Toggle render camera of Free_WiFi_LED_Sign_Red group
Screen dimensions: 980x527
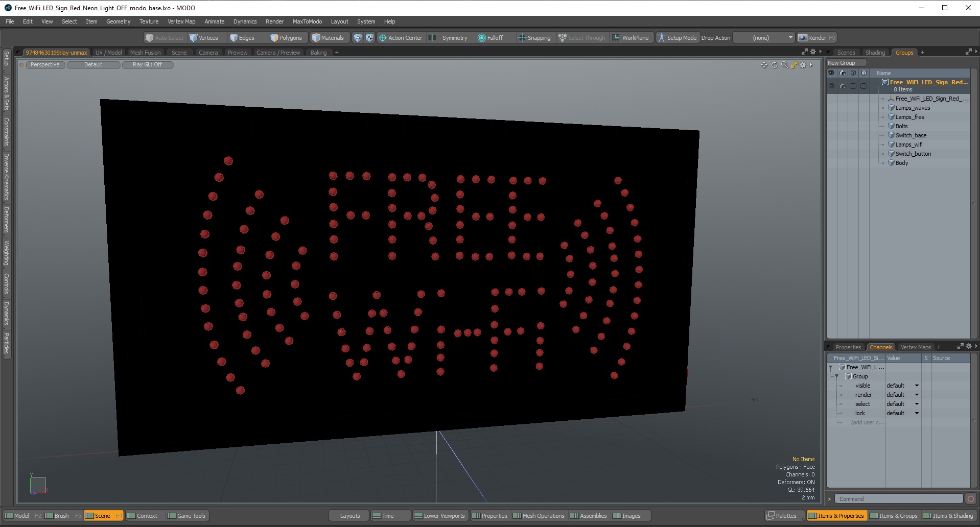tap(842, 86)
